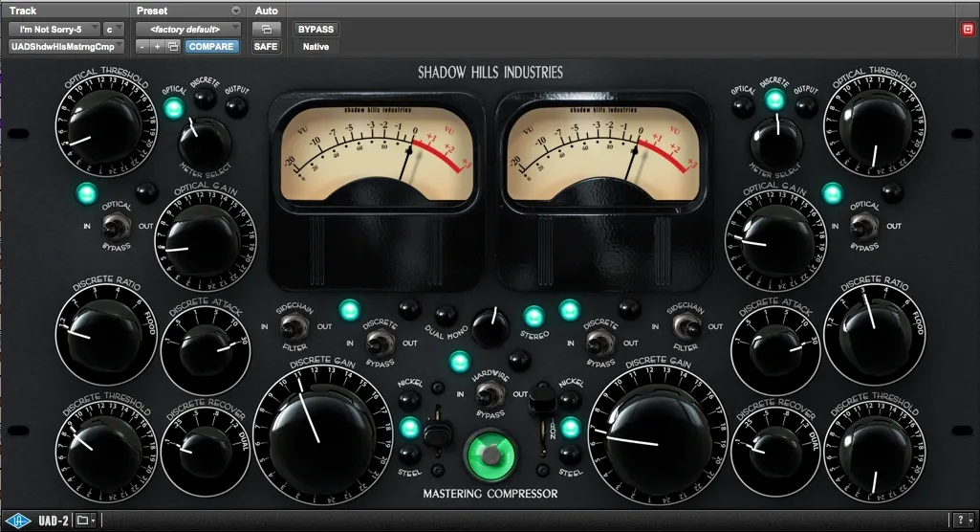
Task: Click the Track header label
Action: pos(23,11)
